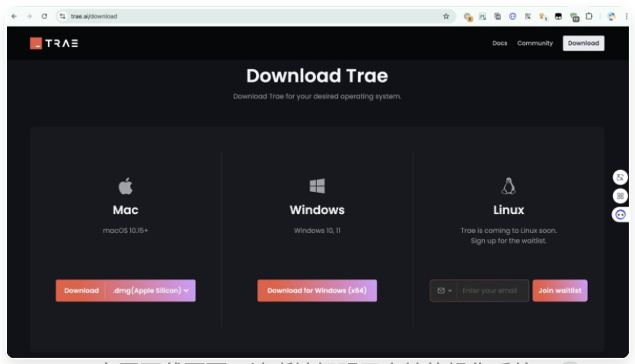The image size is (635, 364).
Task: Click the Download button in header
Action: (x=583, y=43)
